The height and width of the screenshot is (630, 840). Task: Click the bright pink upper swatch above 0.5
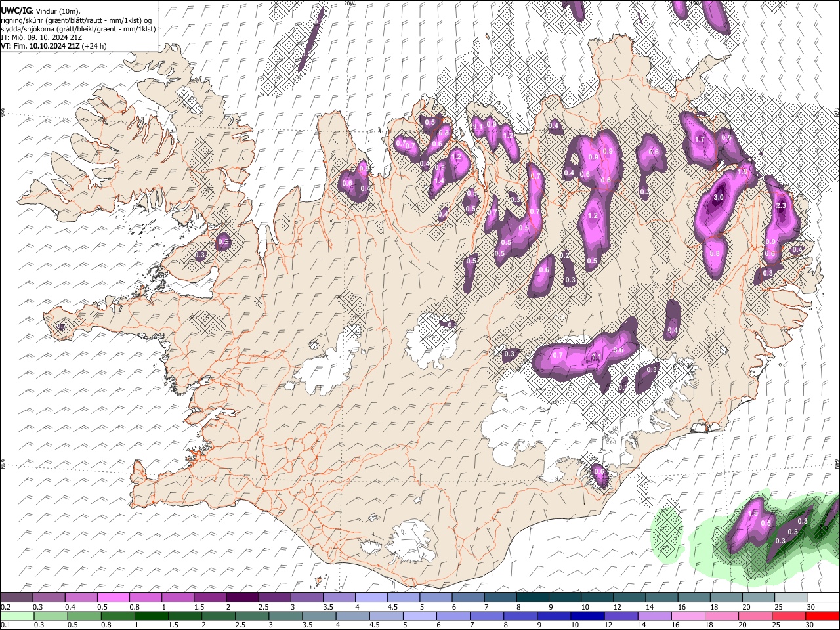pos(113,598)
